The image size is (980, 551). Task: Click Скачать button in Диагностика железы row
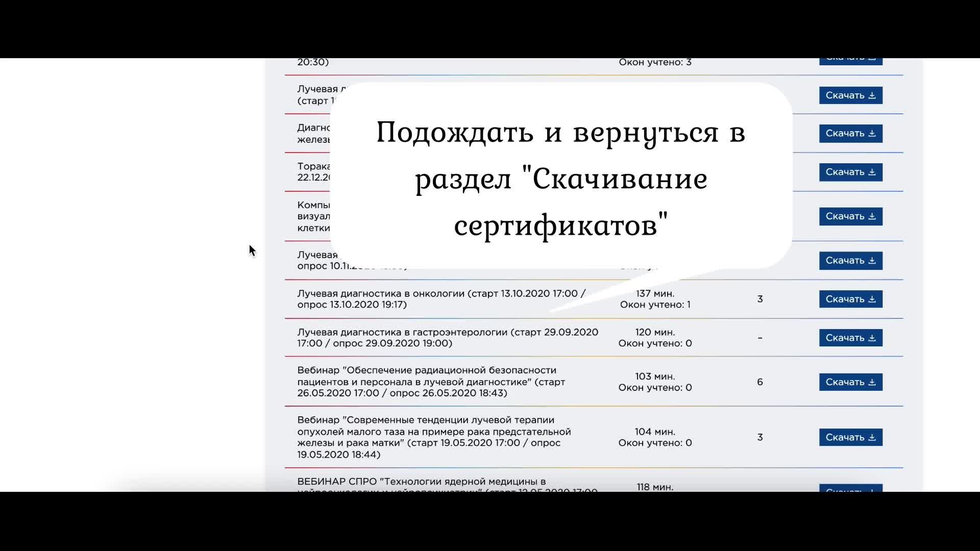[850, 133]
